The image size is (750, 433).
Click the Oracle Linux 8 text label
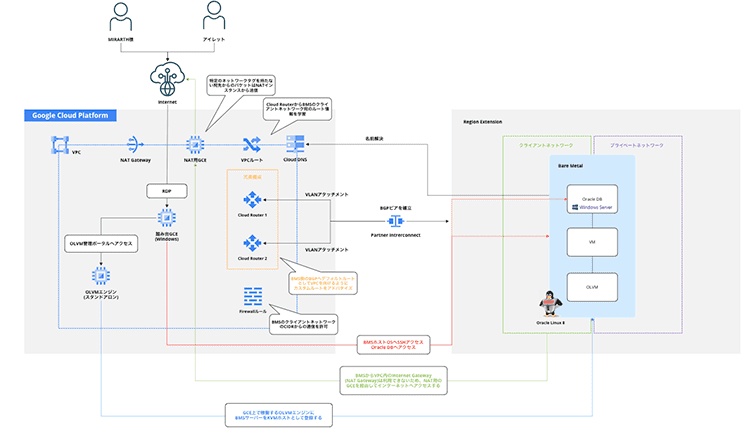pos(551,323)
